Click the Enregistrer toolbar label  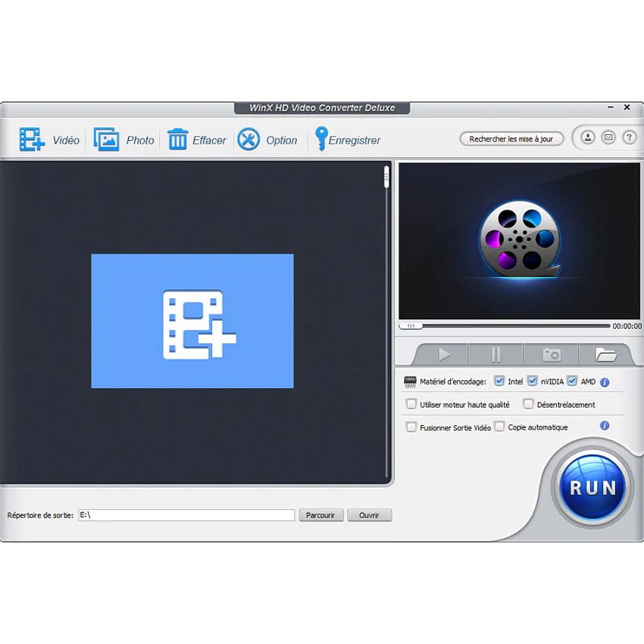[x=355, y=140]
